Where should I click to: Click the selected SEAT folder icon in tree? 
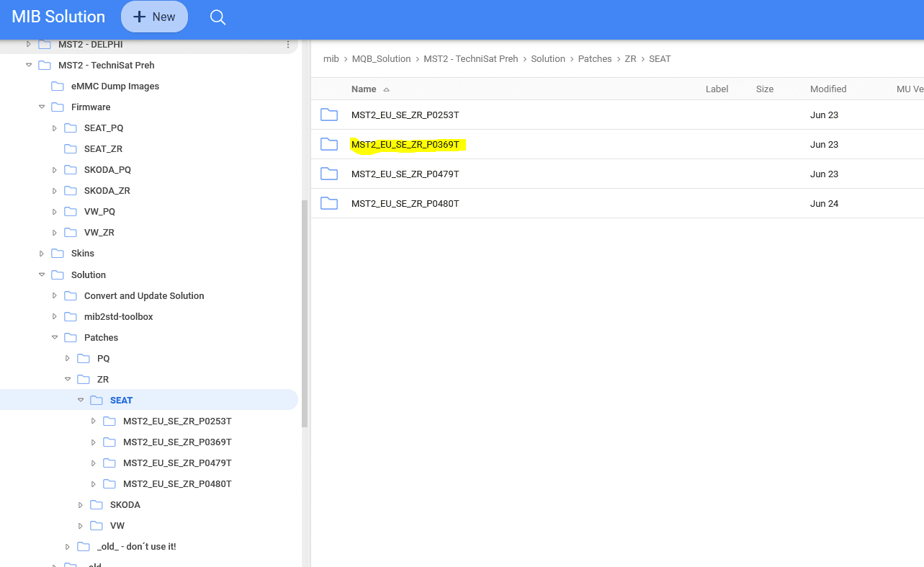click(97, 401)
